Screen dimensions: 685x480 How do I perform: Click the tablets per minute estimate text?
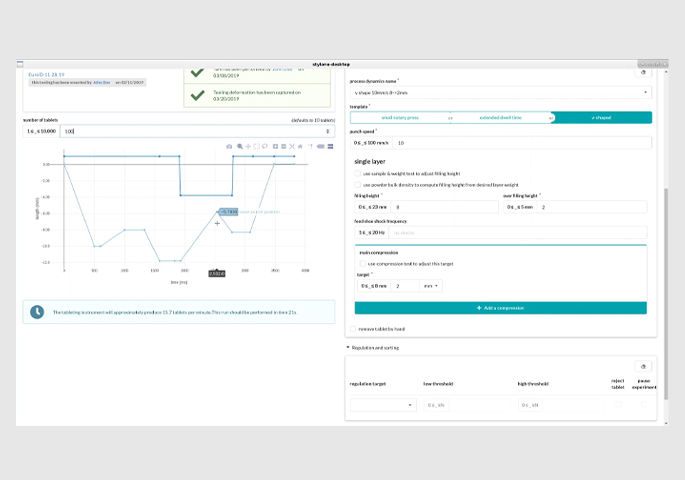click(x=175, y=312)
